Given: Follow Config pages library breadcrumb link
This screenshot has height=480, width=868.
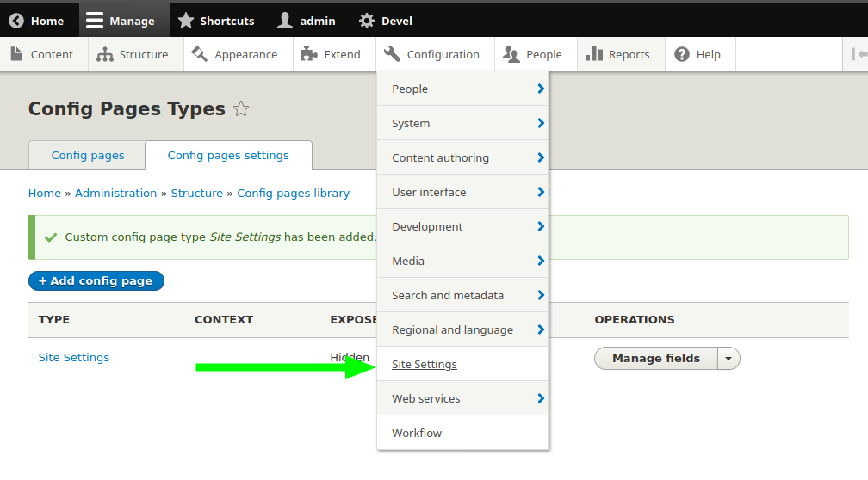Looking at the screenshot, I should (x=293, y=194).
